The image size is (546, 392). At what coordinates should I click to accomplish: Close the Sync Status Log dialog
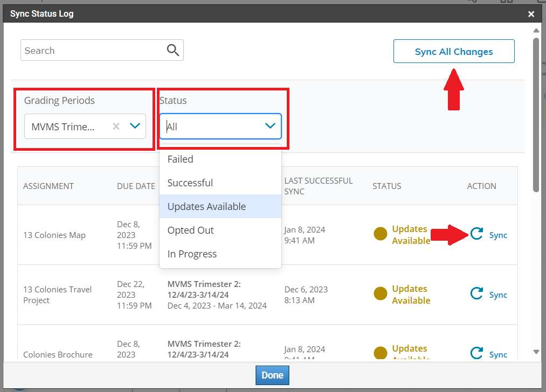coord(531,15)
